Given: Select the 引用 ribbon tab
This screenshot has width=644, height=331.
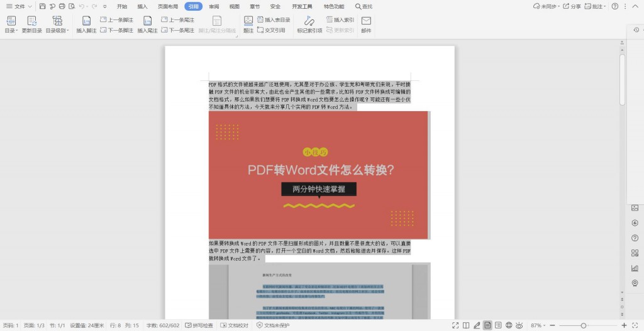Looking at the screenshot, I should [x=194, y=6].
